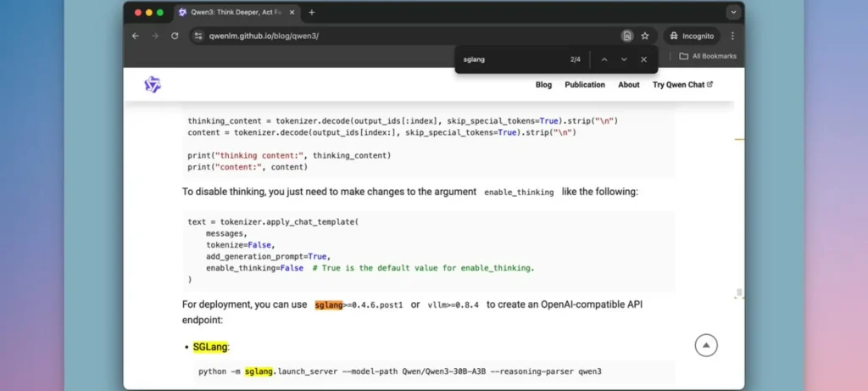868x391 pixels.
Task: Click the scroll-to-top arrow button
Action: pyautogui.click(x=706, y=345)
